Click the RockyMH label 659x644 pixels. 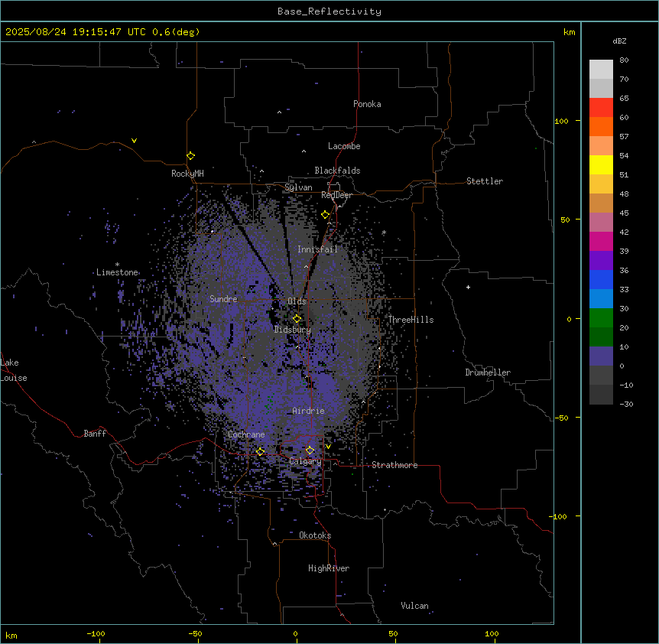click(x=187, y=174)
